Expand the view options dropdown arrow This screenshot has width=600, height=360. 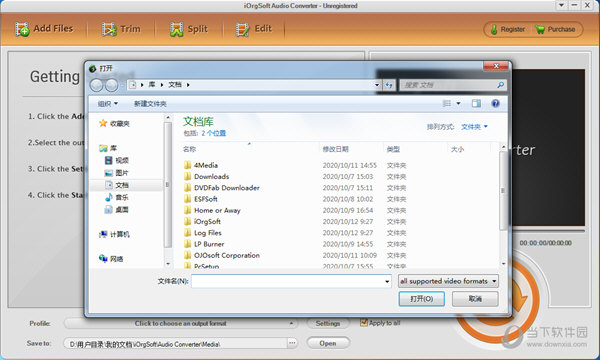pyautogui.click(x=458, y=103)
